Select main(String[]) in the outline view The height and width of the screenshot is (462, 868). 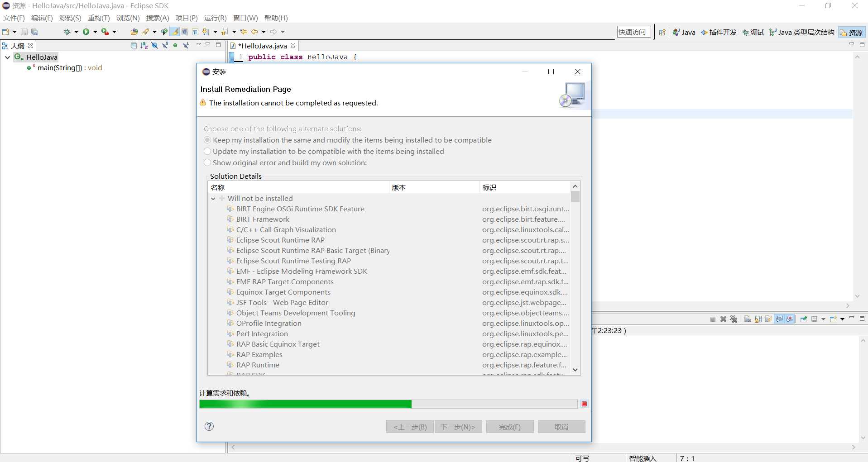click(70, 68)
